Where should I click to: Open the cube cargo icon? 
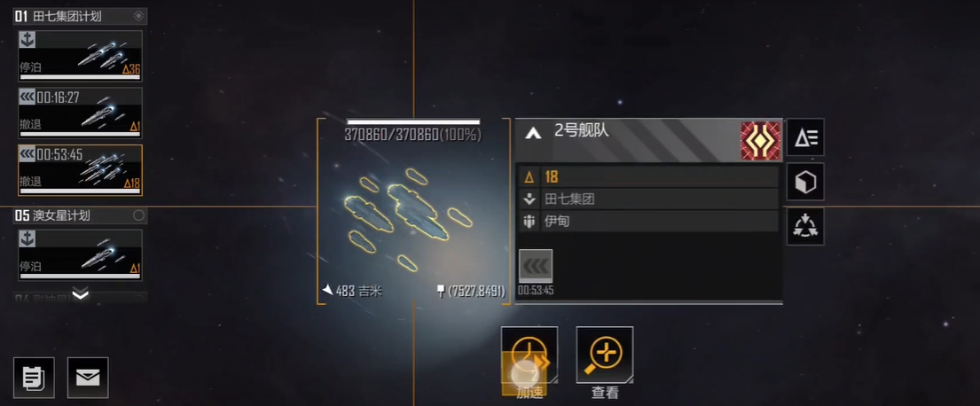(805, 182)
